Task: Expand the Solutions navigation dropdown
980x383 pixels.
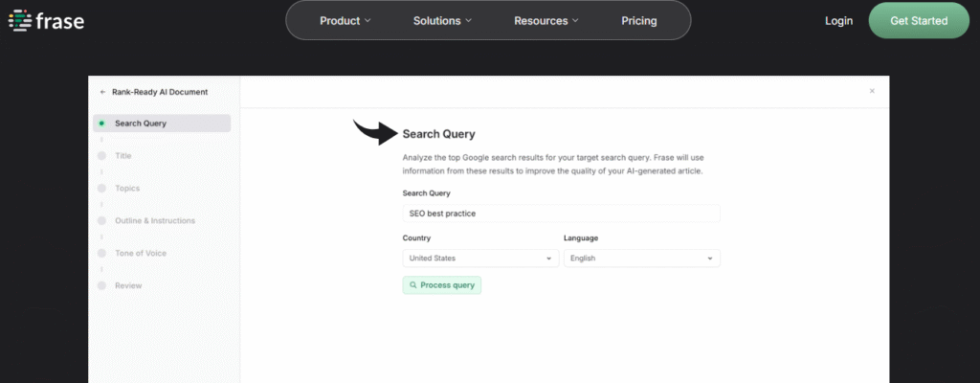Action: coord(442,20)
